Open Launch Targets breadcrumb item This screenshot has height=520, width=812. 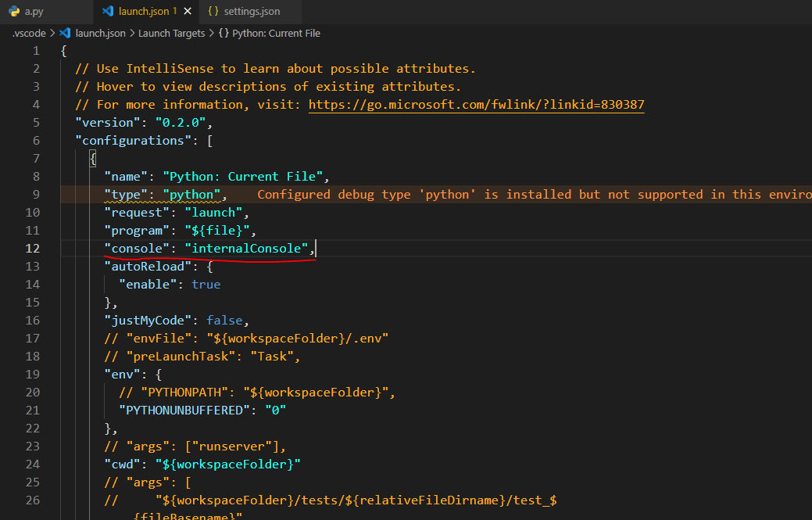[x=171, y=33]
